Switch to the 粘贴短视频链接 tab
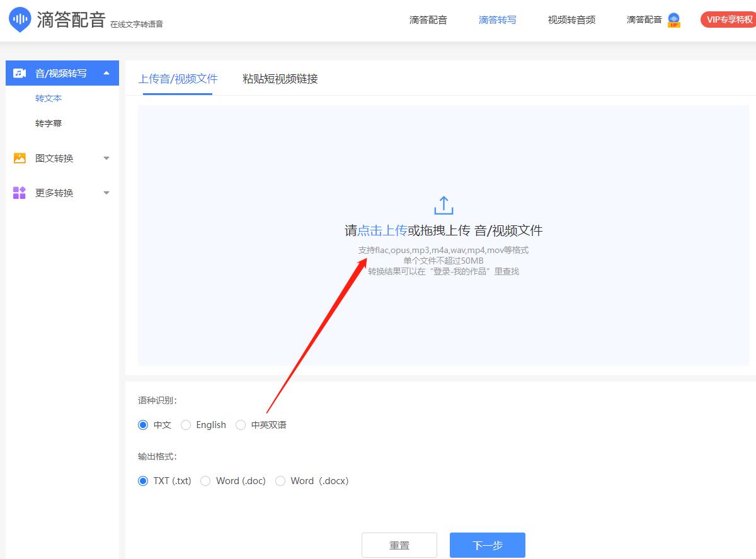The width and height of the screenshot is (756, 559). pyautogui.click(x=279, y=79)
